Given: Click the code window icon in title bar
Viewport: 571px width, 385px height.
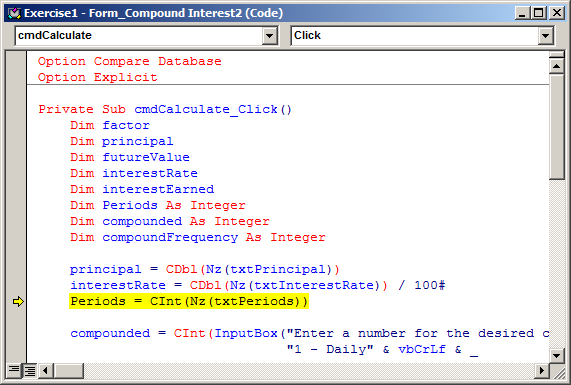Looking at the screenshot, I should pos(14,13).
